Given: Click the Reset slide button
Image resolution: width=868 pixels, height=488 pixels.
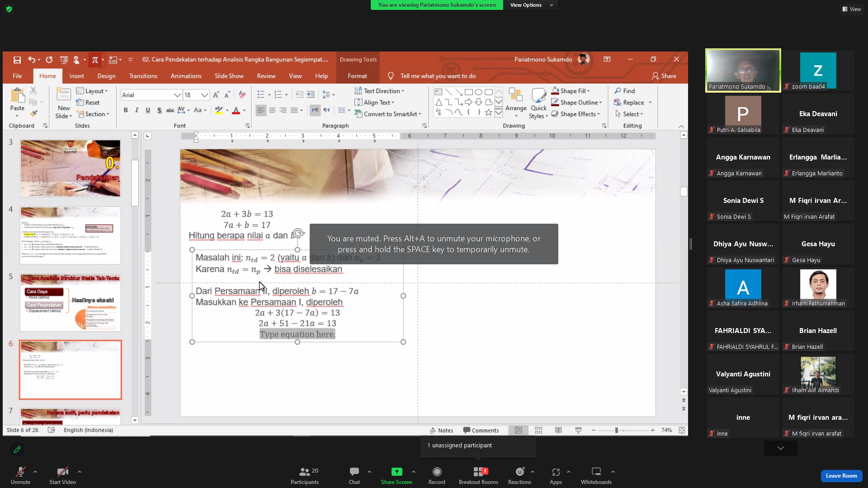Looking at the screenshot, I should coord(88,103).
